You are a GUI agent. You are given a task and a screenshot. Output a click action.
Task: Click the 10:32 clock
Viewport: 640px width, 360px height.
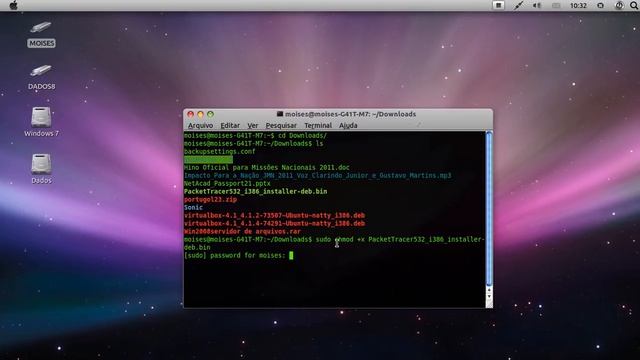[x=578, y=6]
